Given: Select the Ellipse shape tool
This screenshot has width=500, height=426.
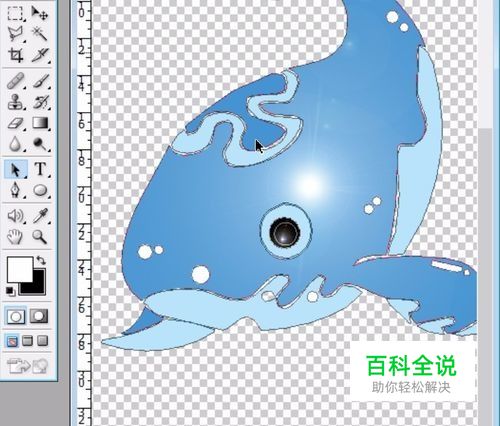Looking at the screenshot, I should (40, 190).
